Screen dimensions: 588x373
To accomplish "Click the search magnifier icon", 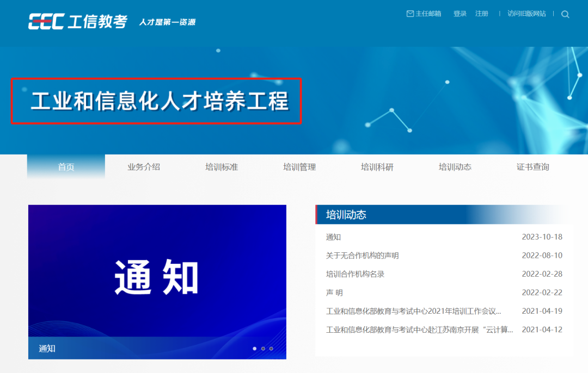I will click(565, 15).
